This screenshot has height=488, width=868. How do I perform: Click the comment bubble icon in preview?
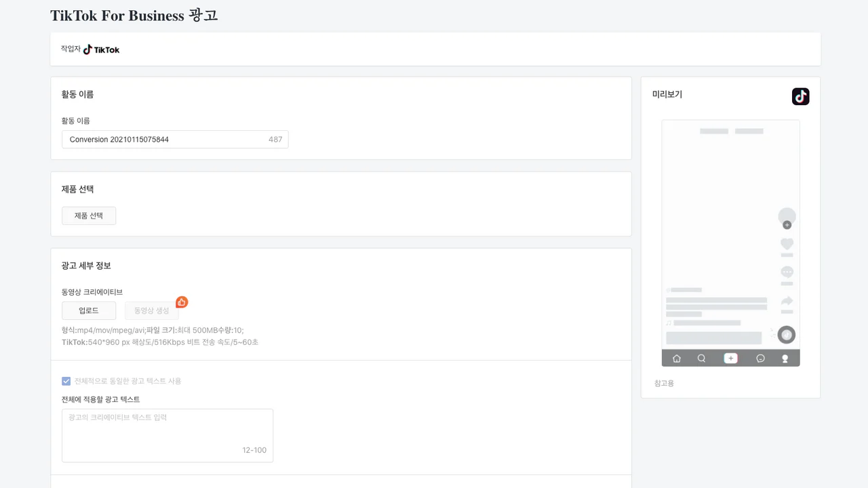[787, 272]
